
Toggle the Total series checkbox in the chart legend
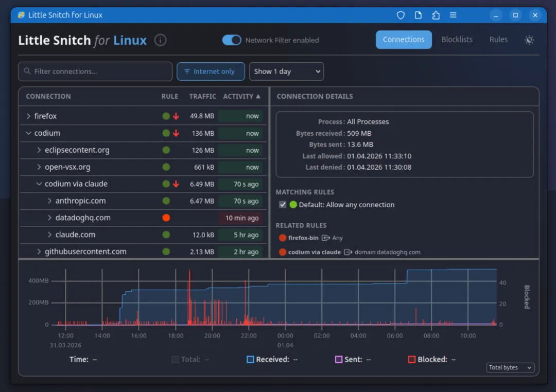tap(175, 360)
